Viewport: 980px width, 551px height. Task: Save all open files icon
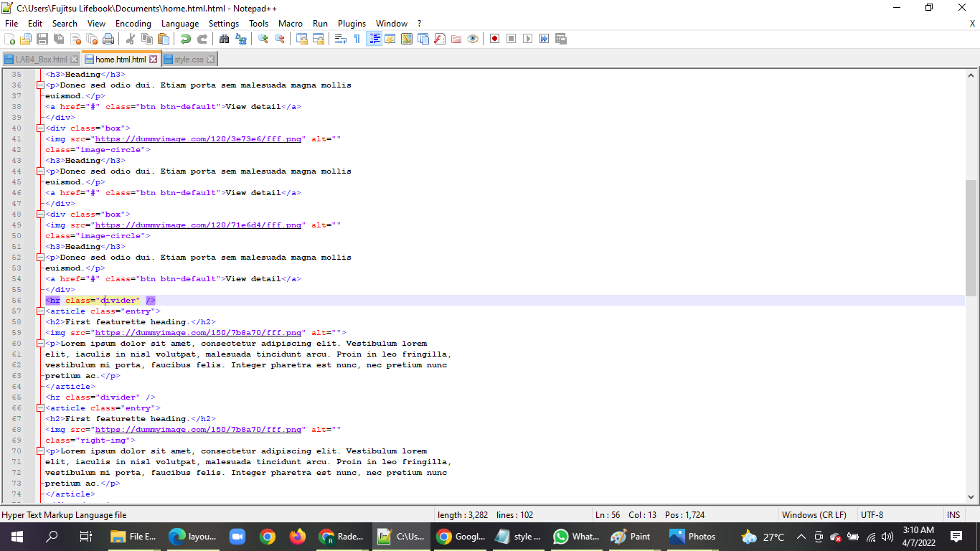tap(58, 39)
